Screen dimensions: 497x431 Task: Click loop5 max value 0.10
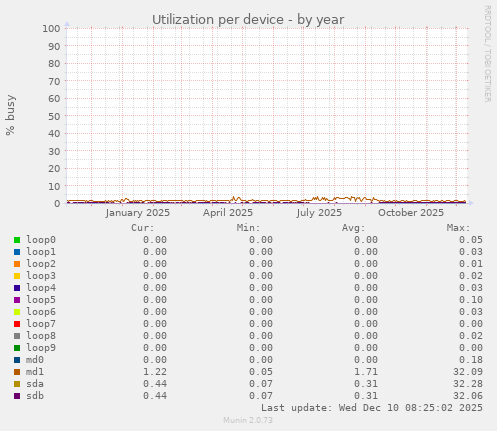coord(471,300)
